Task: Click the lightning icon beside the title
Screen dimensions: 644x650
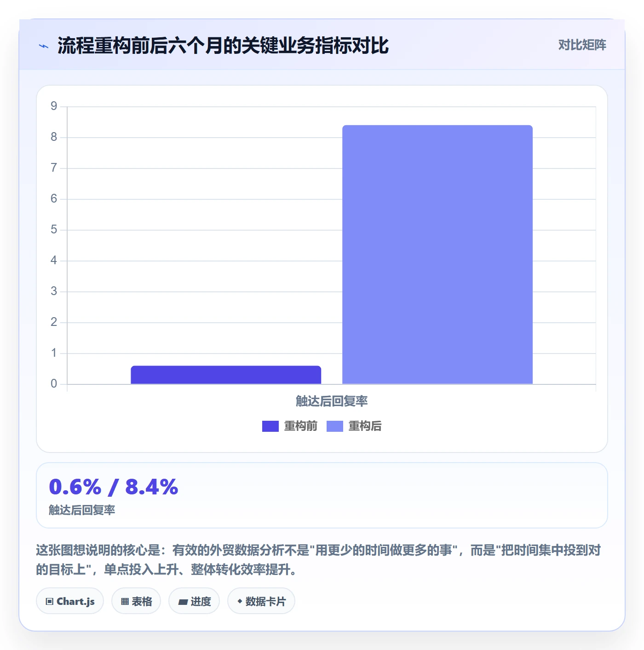Action: click(44, 46)
